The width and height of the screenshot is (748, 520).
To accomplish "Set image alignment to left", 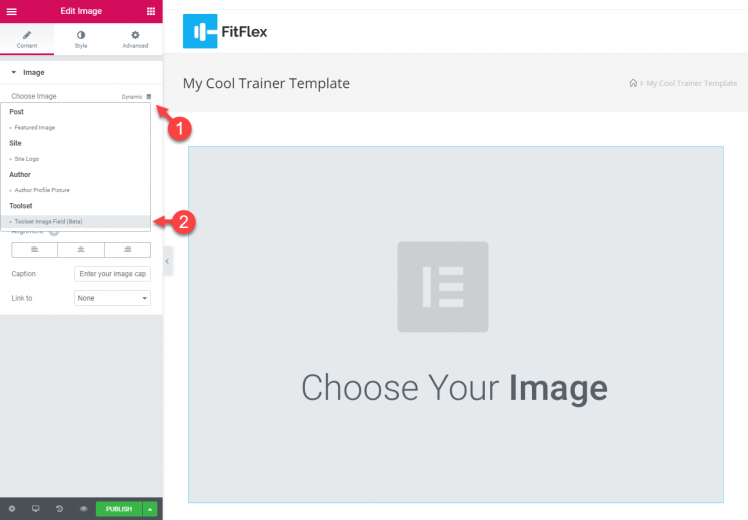I will [34, 250].
